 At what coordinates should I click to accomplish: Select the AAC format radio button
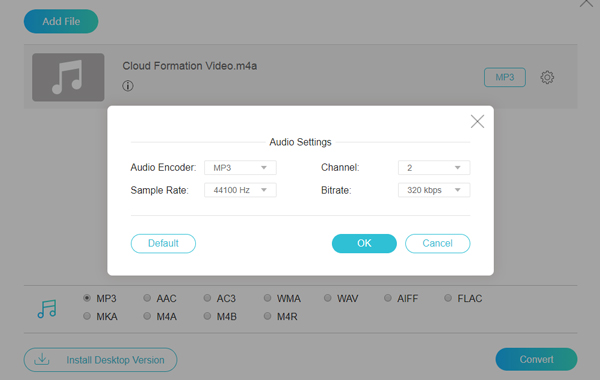click(x=147, y=298)
